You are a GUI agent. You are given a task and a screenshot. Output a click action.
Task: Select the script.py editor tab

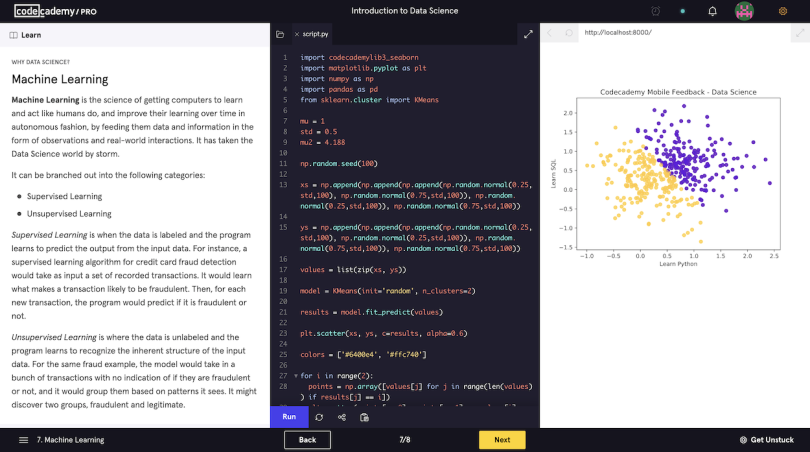point(319,34)
